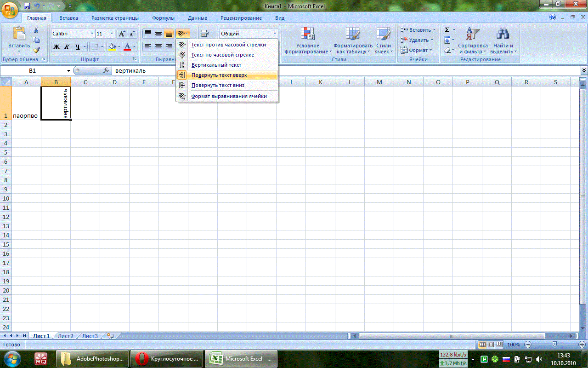The height and width of the screenshot is (368, 588).
Task: Click the zoom slider handle
Action: [x=555, y=344]
